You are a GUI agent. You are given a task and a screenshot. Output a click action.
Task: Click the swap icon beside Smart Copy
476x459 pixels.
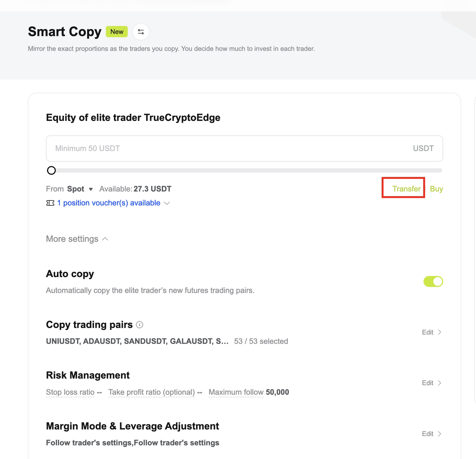click(x=141, y=32)
